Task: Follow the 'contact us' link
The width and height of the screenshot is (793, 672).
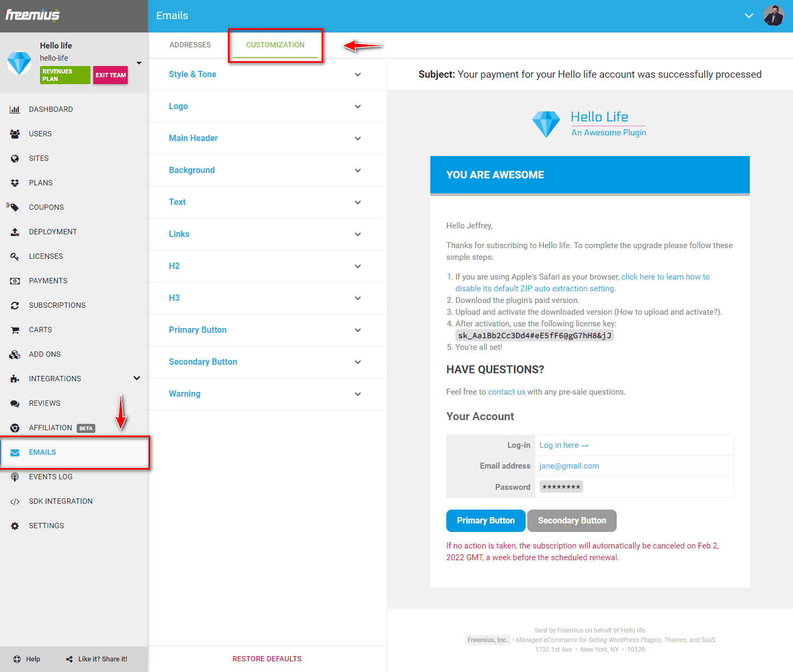Action: [x=506, y=392]
